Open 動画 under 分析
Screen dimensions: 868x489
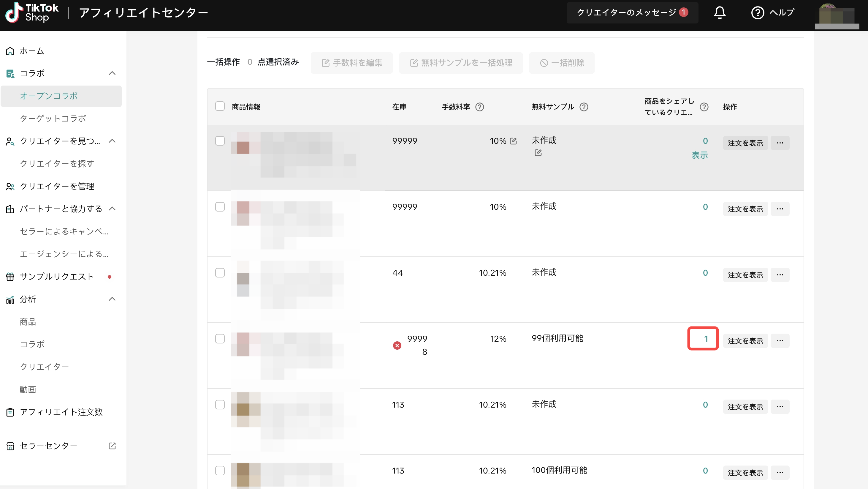tap(28, 389)
